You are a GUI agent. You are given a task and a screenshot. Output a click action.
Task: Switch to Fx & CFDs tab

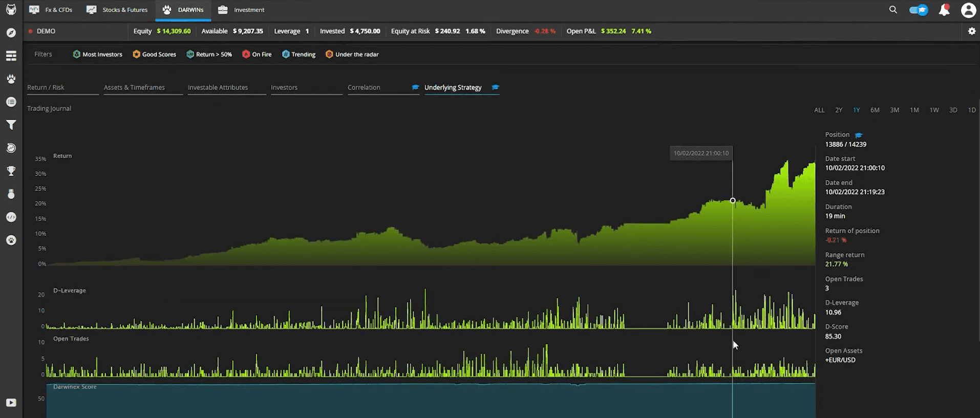click(x=51, y=10)
